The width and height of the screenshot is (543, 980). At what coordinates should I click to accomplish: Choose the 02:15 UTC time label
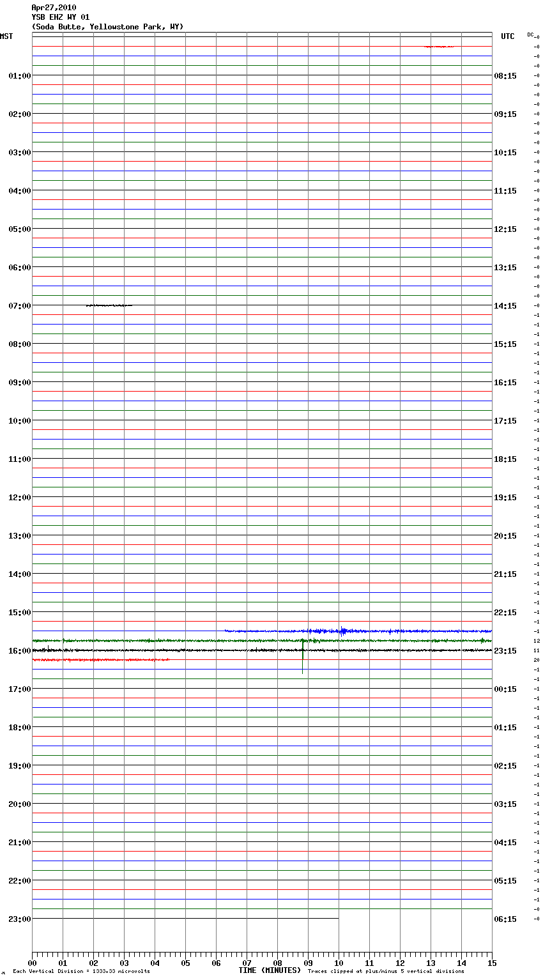click(505, 766)
